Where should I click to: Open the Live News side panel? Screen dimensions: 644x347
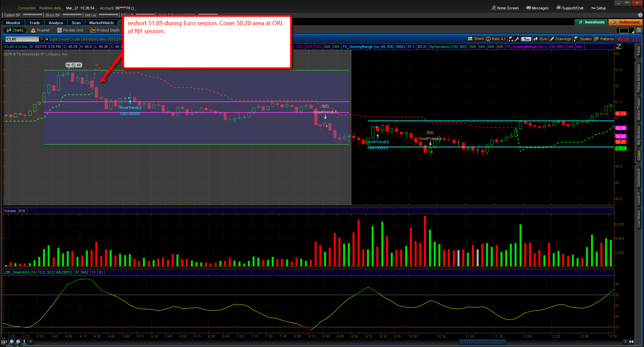(639, 219)
